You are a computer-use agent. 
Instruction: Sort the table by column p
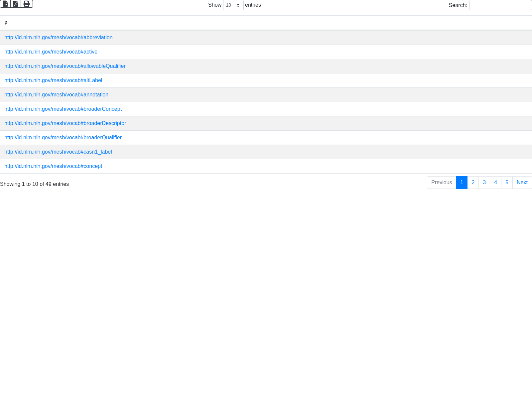pyautogui.click(x=6, y=23)
